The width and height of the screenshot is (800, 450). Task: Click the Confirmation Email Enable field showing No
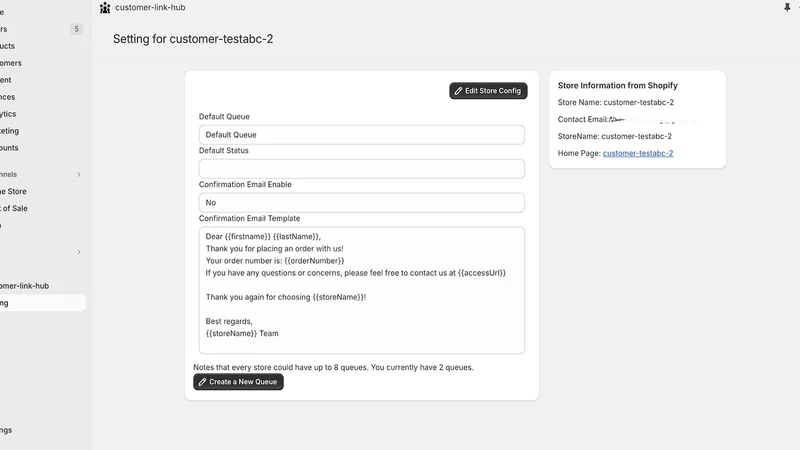(x=362, y=203)
